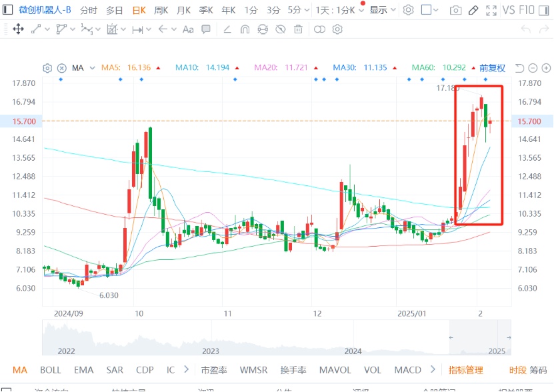The width and height of the screenshot is (554, 392).
Task: Select the MACD indicator tab
Action: [x=407, y=369]
